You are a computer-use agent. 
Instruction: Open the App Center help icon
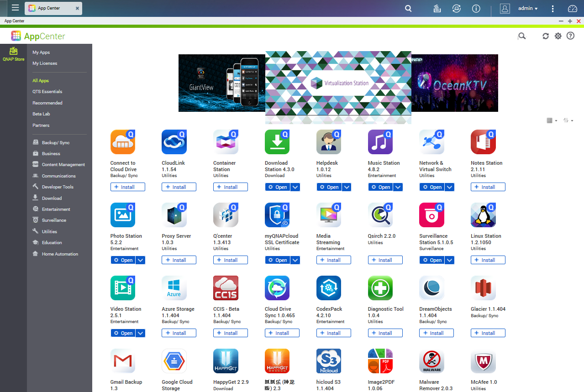pyautogui.click(x=570, y=36)
